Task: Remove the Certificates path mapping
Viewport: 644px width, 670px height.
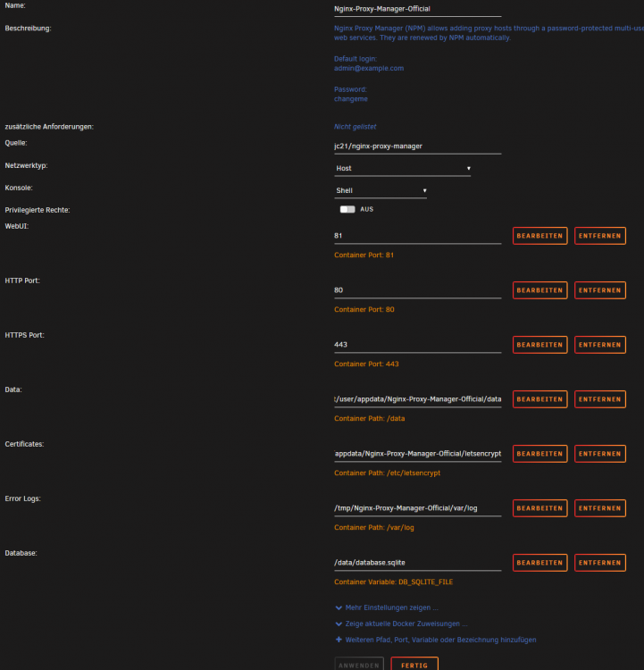Action: 600,454
